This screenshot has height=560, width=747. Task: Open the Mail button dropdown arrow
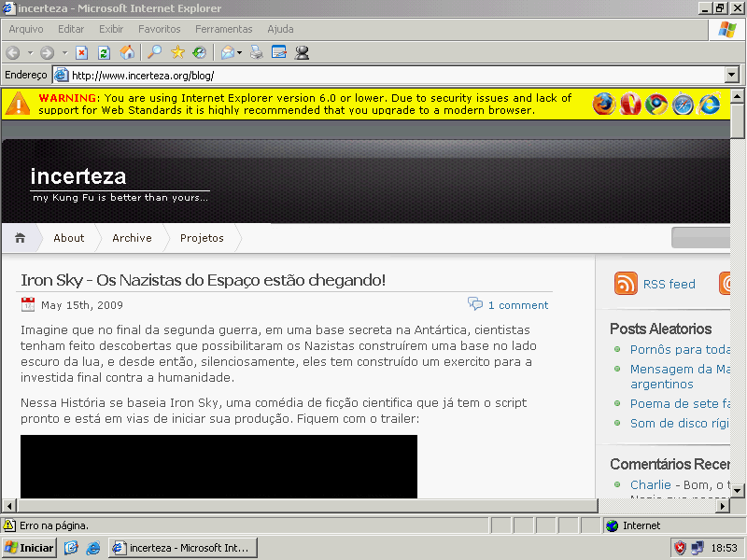click(x=240, y=53)
